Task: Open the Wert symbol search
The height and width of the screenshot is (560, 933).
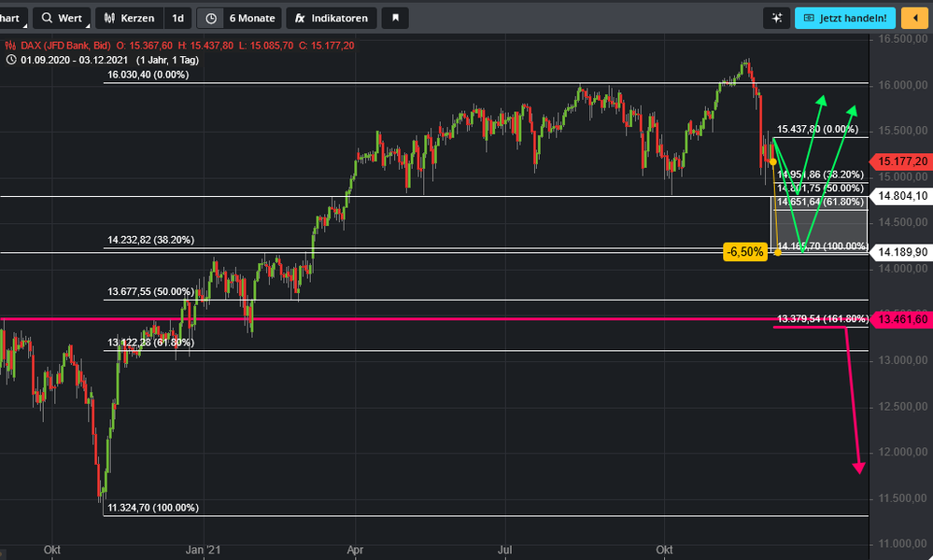Action: tap(62, 18)
